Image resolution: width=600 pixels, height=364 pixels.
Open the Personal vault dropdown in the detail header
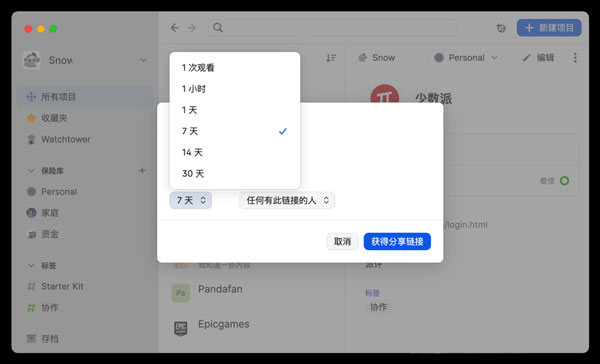466,58
